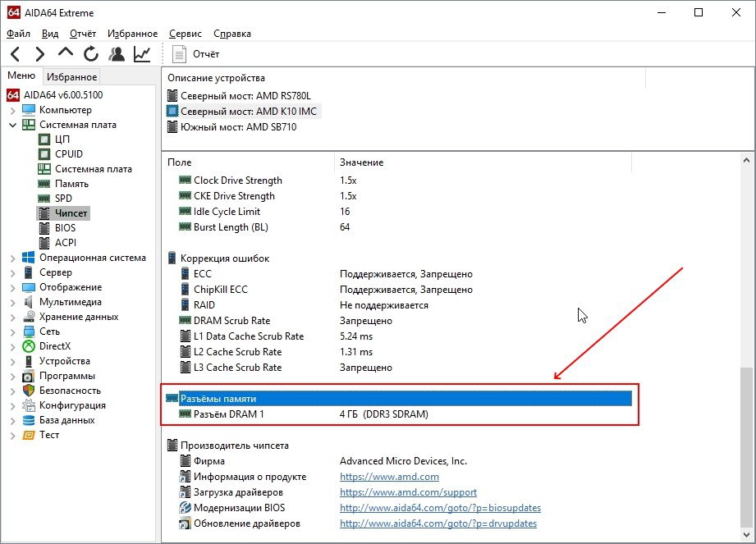Select Северный мост: AMD RS780L device
Viewport: 756px width, 544px height.
239,96
